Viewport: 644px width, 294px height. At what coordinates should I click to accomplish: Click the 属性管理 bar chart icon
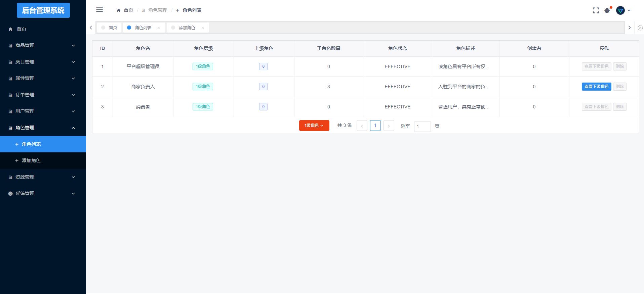tap(10, 79)
